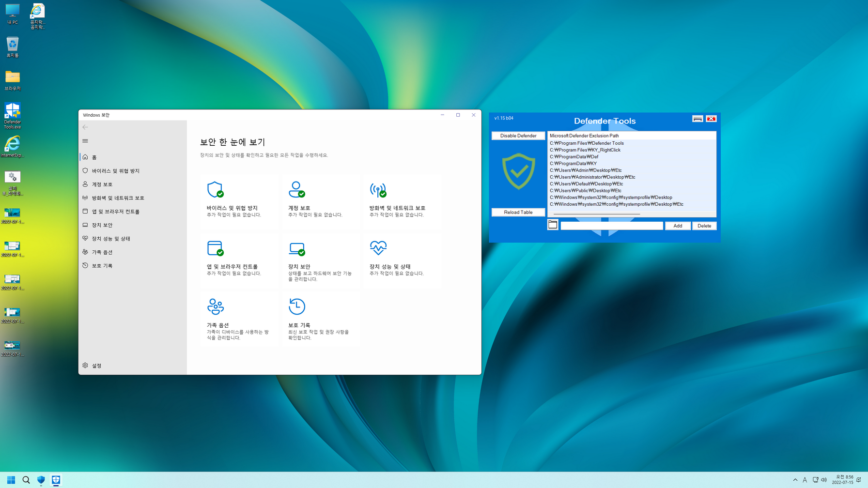868x488 pixels.
Task: Open taskbar Search
Action: coord(26,480)
